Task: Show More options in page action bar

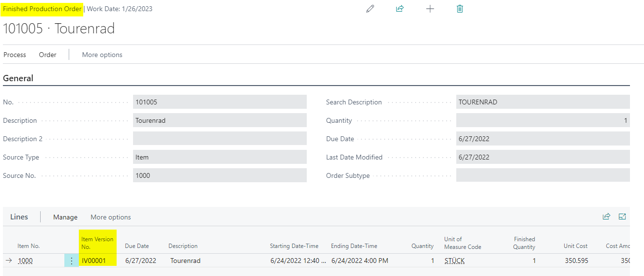Action: click(x=102, y=55)
